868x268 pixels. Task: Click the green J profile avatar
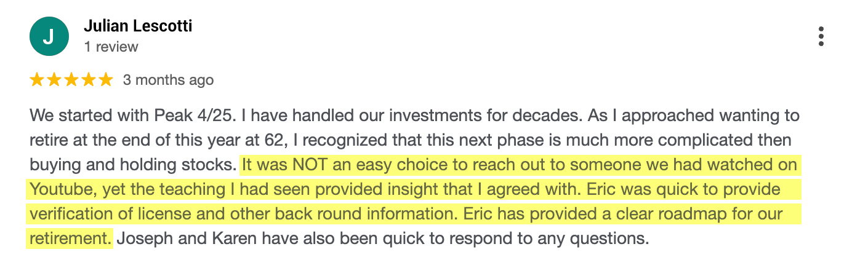(x=48, y=36)
